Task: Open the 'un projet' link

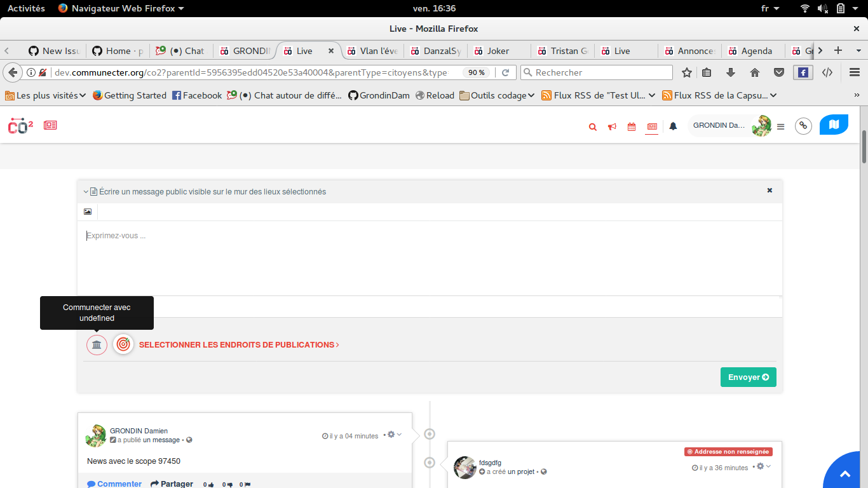Action: tap(521, 471)
